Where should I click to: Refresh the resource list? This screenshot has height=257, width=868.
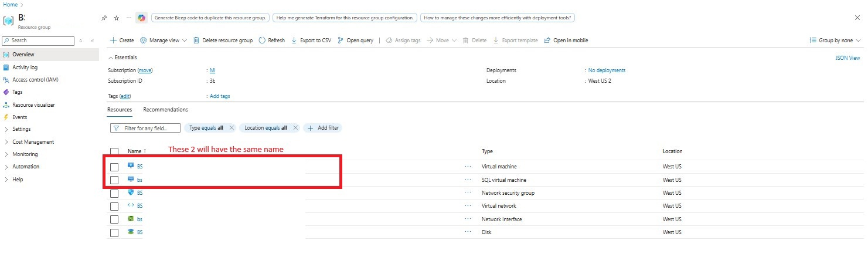click(271, 40)
